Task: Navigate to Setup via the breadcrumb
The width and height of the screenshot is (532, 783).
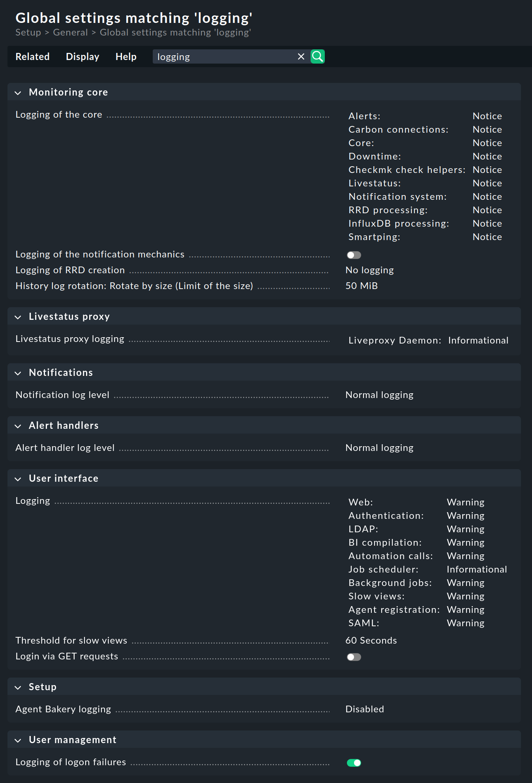Action: point(28,32)
